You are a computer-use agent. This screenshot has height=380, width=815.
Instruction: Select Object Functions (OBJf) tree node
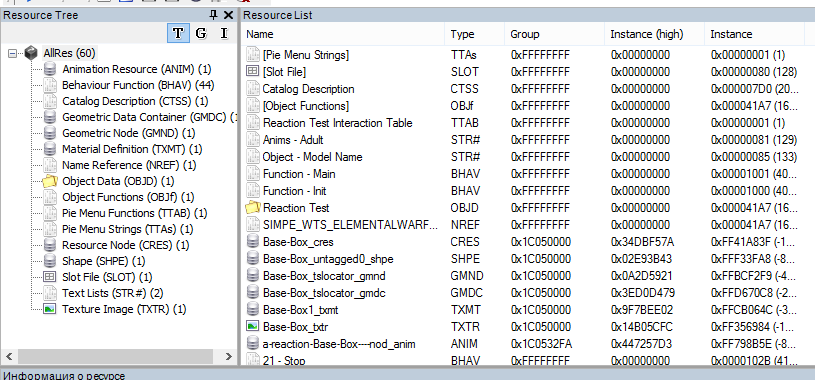click(128, 197)
